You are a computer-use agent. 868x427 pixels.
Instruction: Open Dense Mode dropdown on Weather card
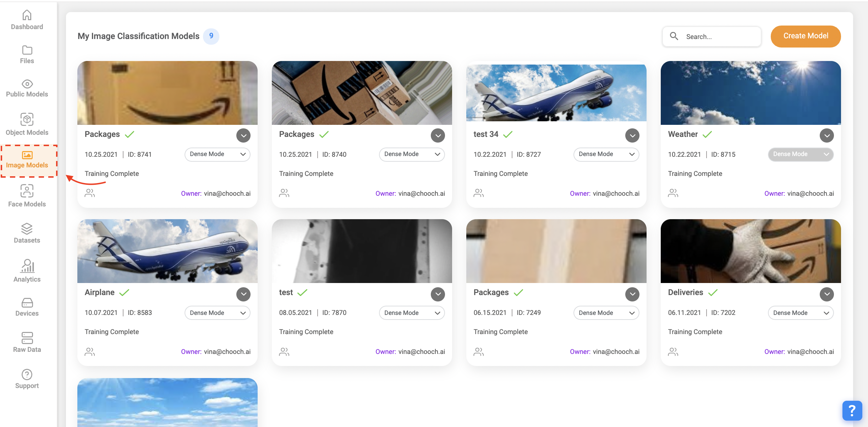click(x=800, y=154)
